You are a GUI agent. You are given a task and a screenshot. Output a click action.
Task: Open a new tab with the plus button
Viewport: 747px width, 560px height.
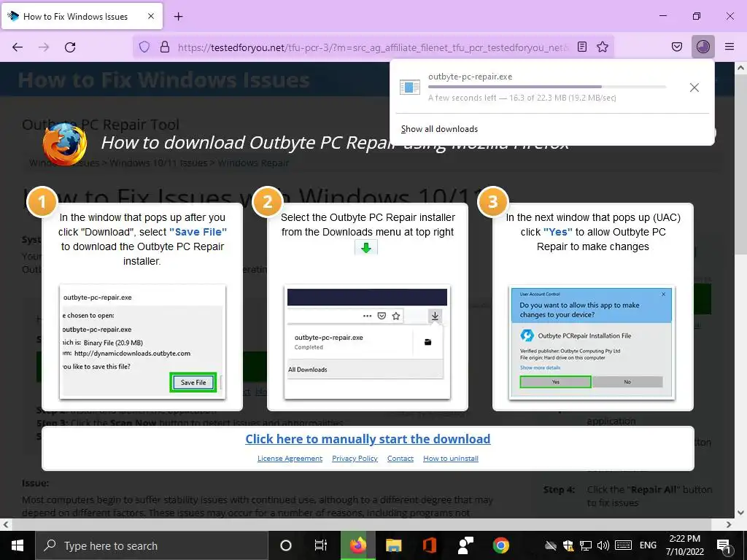[x=178, y=17]
